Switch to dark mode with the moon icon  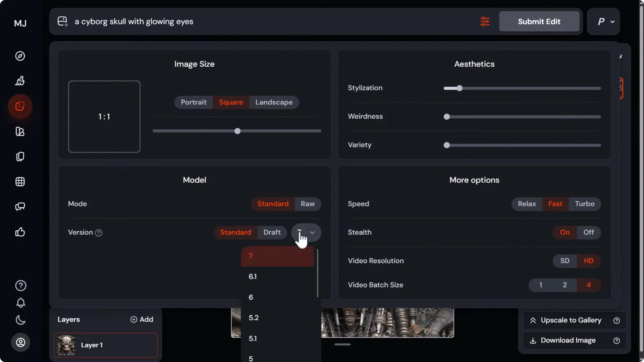pos(20,320)
